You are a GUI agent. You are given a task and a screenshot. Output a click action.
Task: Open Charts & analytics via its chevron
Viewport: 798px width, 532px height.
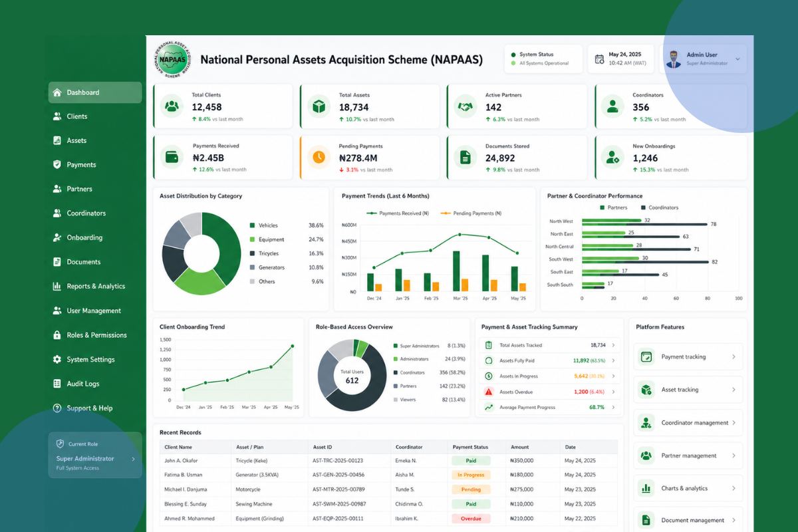[x=733, y=488]
